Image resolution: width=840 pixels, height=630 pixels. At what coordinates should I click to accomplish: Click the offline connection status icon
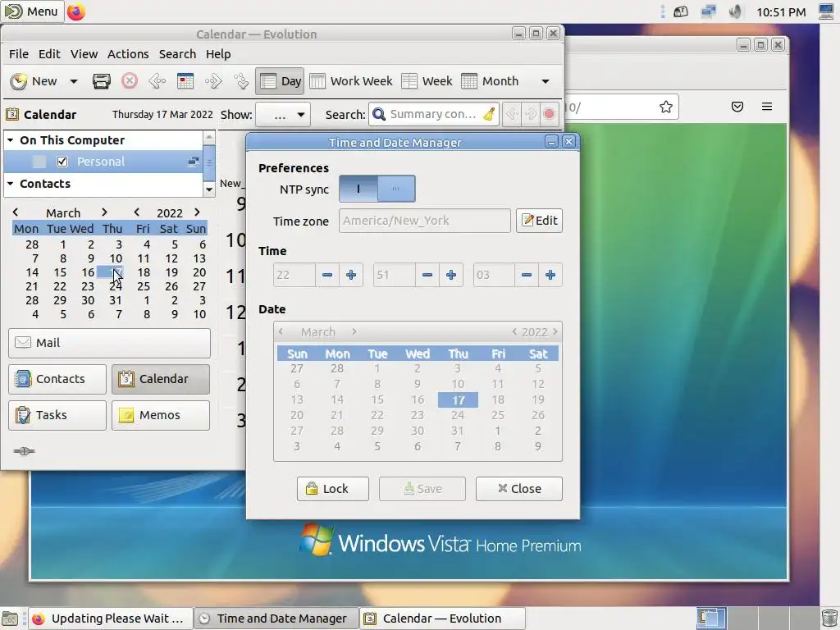click(24, 451)
